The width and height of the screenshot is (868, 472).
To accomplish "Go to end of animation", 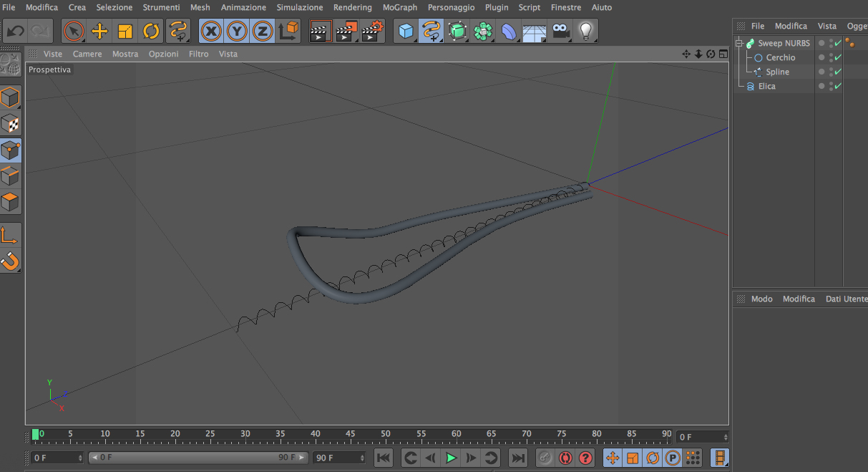I will click(518, 458).
